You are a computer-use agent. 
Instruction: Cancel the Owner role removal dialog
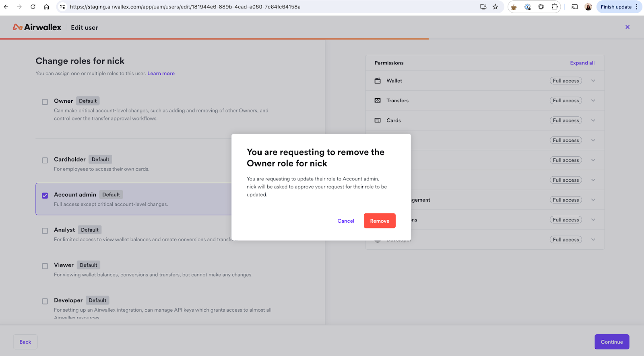click(346, 221)
